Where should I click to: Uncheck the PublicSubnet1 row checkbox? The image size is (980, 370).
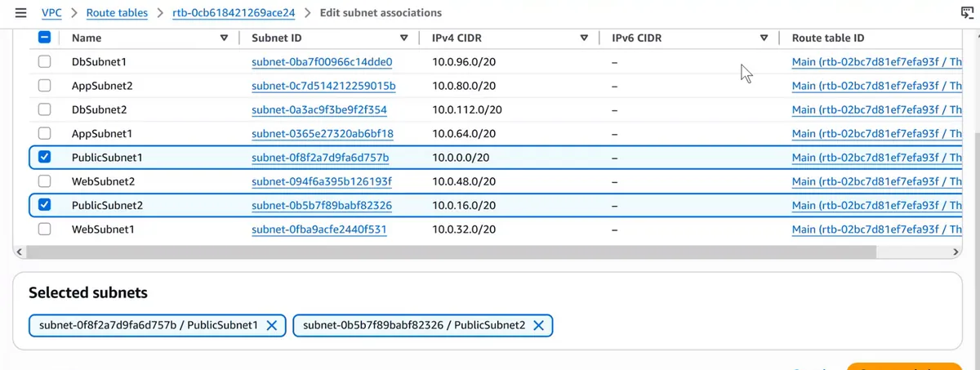coord(44,158)
